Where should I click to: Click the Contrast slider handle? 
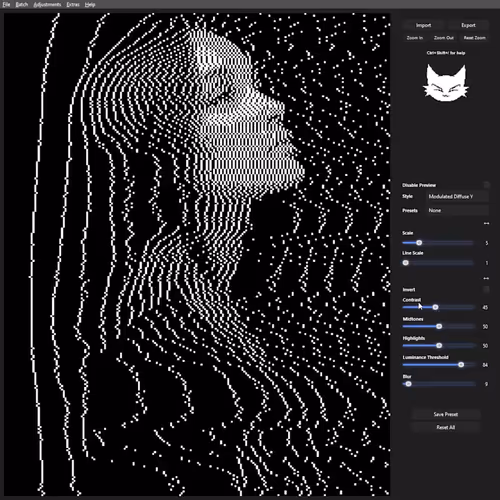click(435, 307)
